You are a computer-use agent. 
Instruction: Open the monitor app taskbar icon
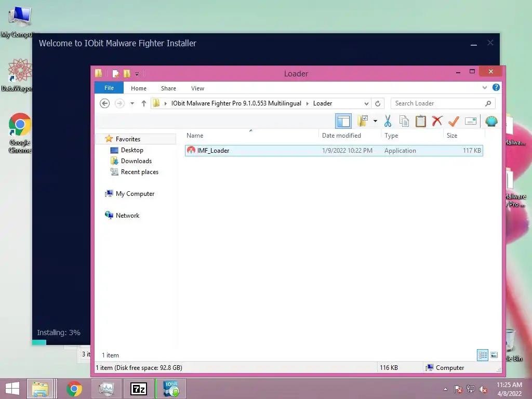tap(106, 389)
